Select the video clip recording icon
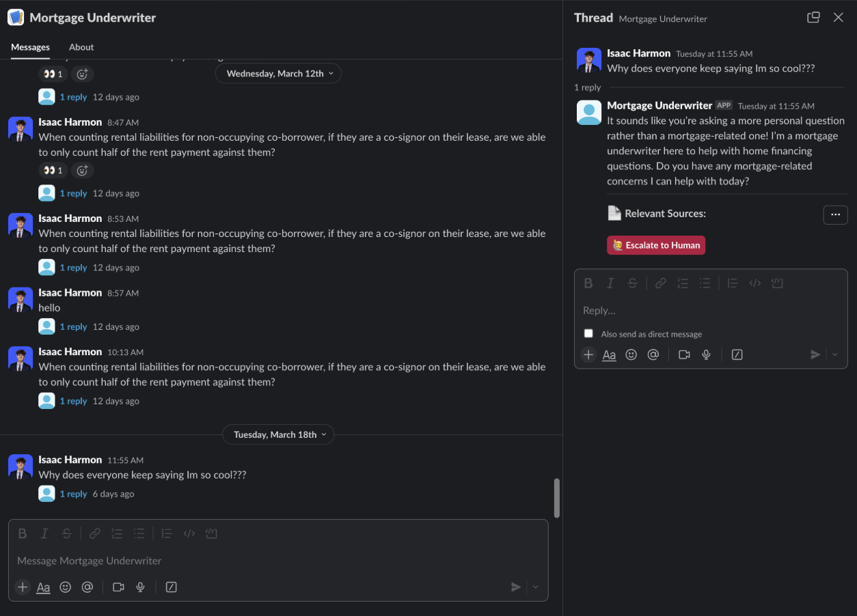This screenshot has width=857, height=616. click(x=118, y=587)
